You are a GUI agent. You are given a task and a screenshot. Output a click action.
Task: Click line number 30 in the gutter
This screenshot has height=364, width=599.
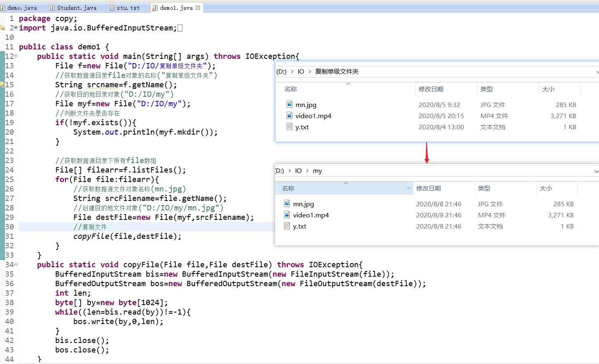click(x=9, y=226)
